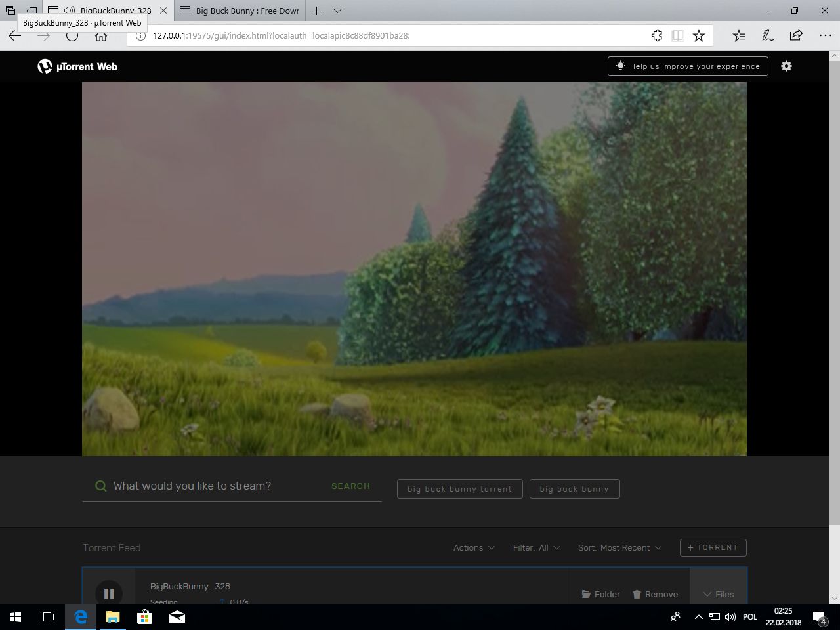Click the SEARCH button
The image size is (840, 630).
(x=350, y=486)
